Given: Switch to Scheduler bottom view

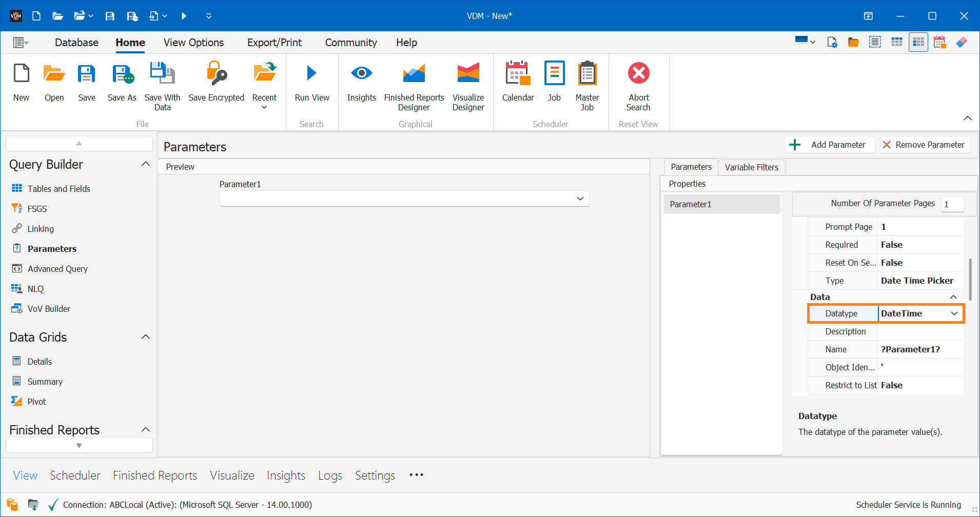Looking at the screenshot, I should coord(75,475).
